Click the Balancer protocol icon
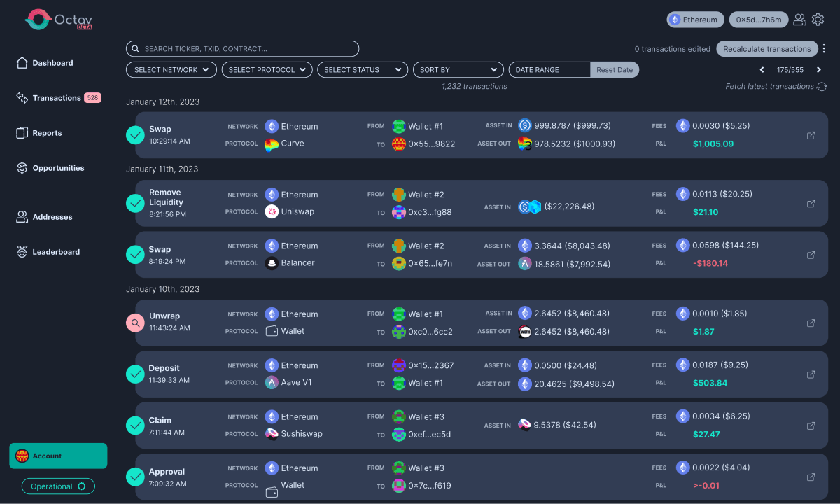Image resolution: width=840 pixels, height=504 pixels. click(272, 263)
